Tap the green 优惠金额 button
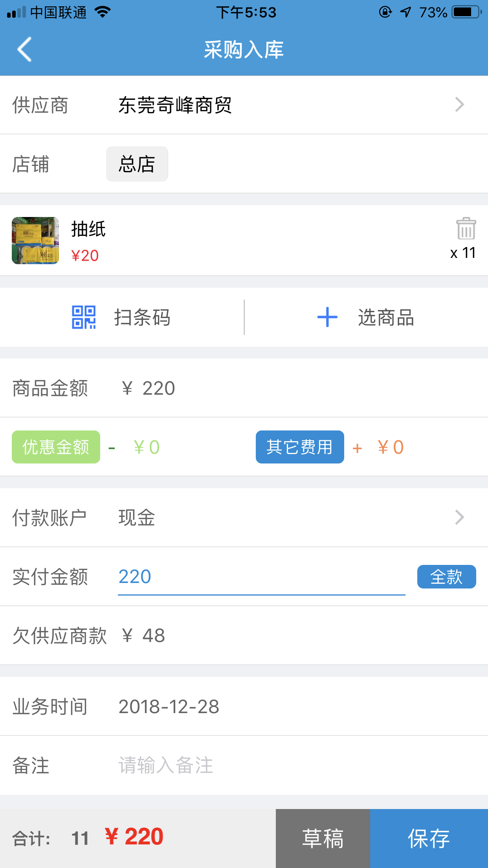488x868 pixels. (56, 447)
